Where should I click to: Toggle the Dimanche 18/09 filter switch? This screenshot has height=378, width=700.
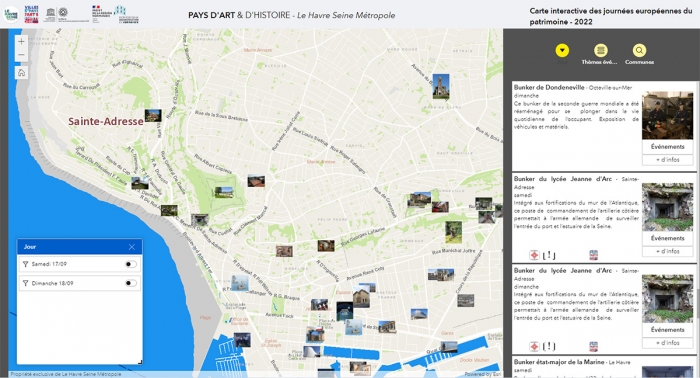tap(130, 283)
